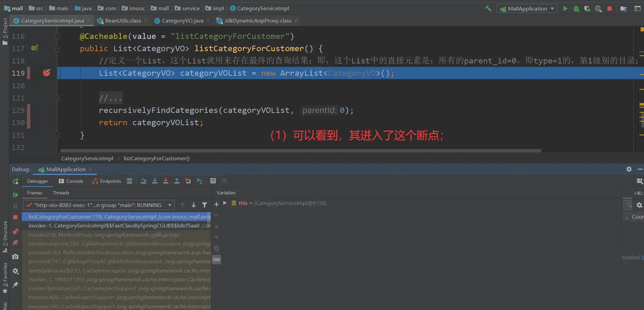Select the Threads tab

pos(61,193)
